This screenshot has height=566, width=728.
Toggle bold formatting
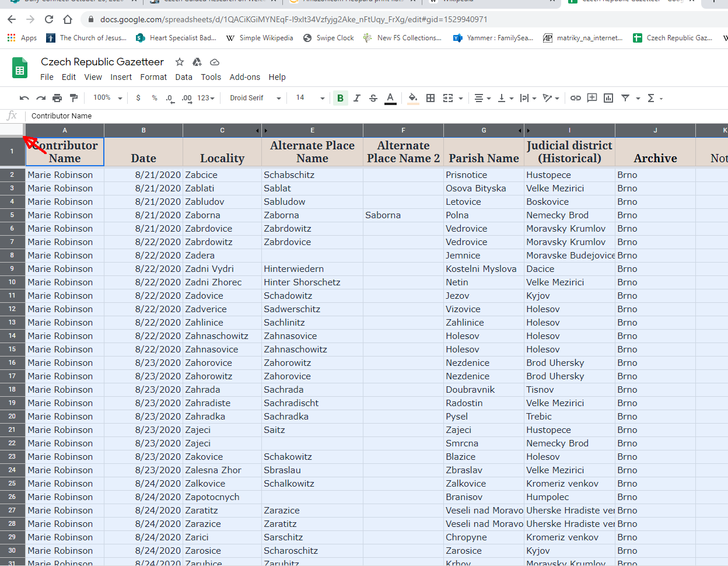click(341, 98)
